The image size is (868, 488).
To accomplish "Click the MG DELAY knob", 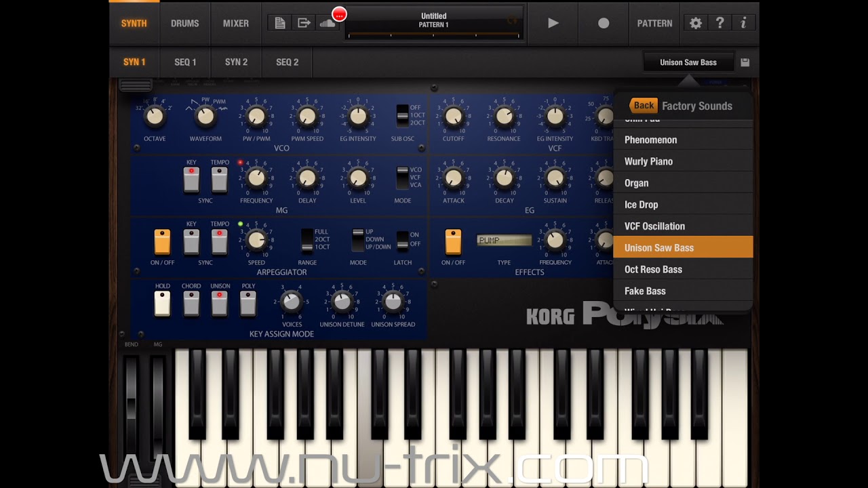I will tap(307, 178).
